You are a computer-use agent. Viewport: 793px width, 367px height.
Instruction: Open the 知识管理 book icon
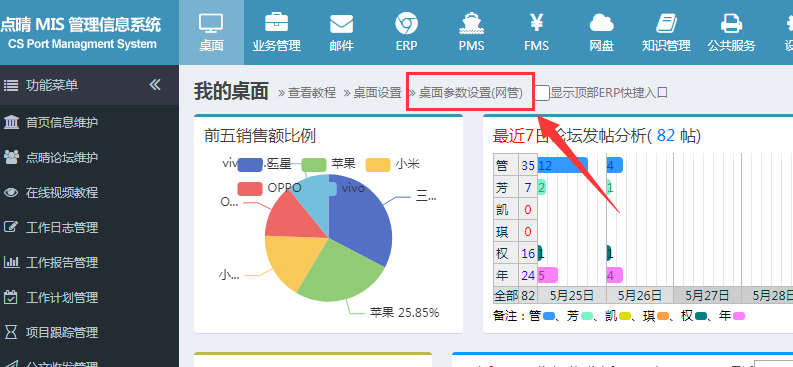pos(666,23)
